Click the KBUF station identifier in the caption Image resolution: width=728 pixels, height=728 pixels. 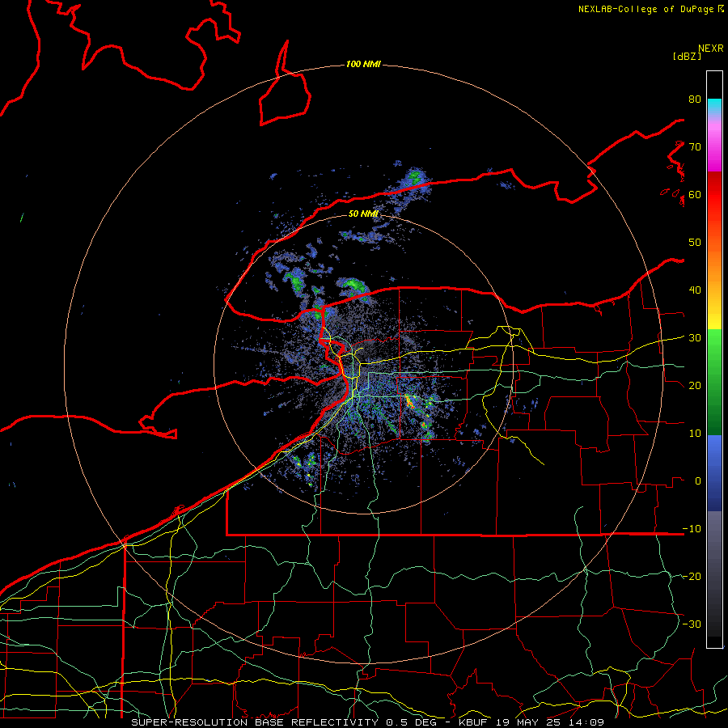[473, 722]
